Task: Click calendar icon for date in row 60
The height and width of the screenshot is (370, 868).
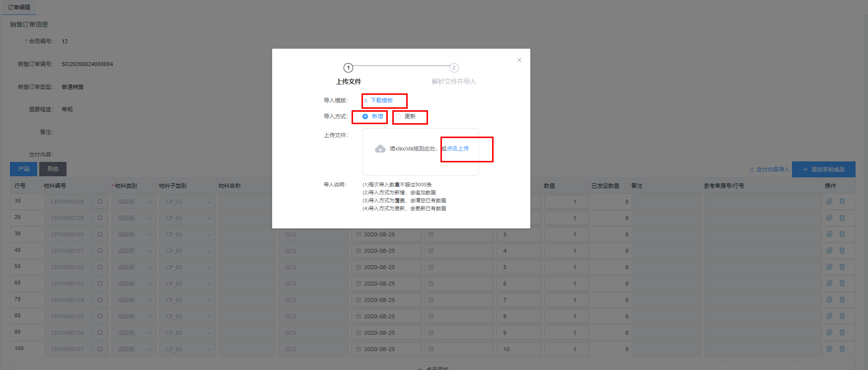Action: pyautogui.click(x=359, y=284)
